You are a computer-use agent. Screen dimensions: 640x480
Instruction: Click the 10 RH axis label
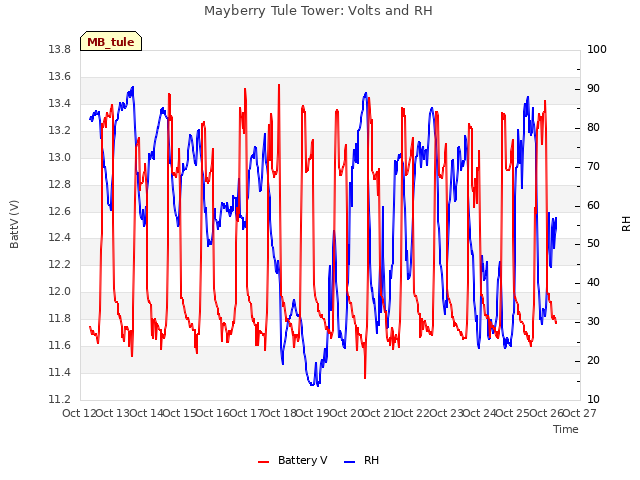click(593, 399)
